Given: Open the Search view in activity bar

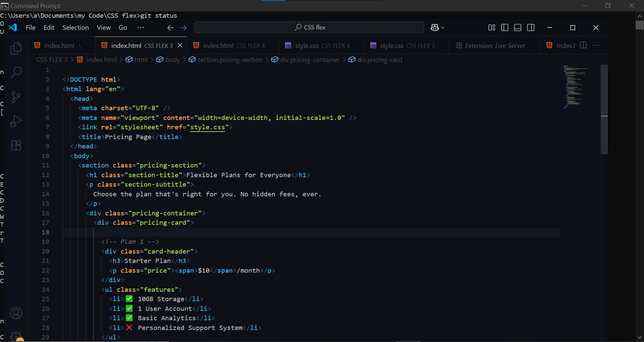Looking at the screenshot, I should tap(16, 72).
